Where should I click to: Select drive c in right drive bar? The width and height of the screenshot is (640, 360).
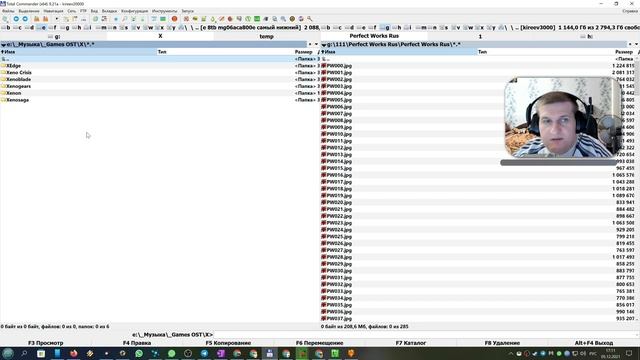pos(337,27)
